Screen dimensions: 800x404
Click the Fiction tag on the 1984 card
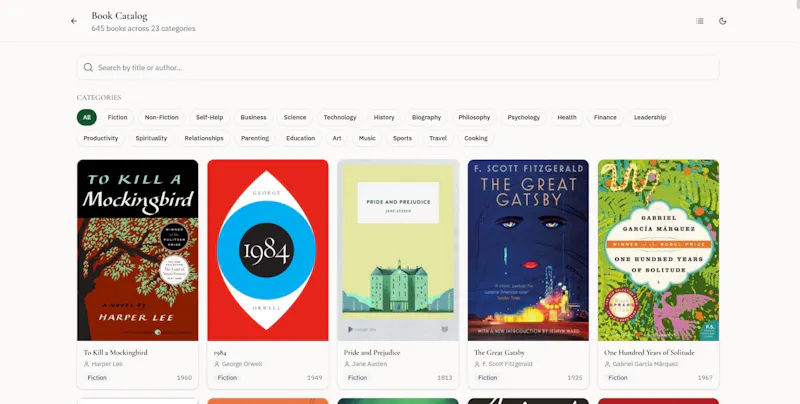[x=227, y=378]
